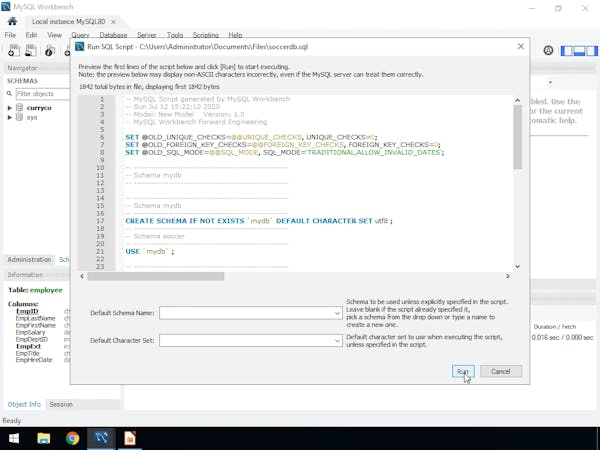
Task: Open the orange document app in taskbar
Action: pyautogui.click(x=130, y=439)
